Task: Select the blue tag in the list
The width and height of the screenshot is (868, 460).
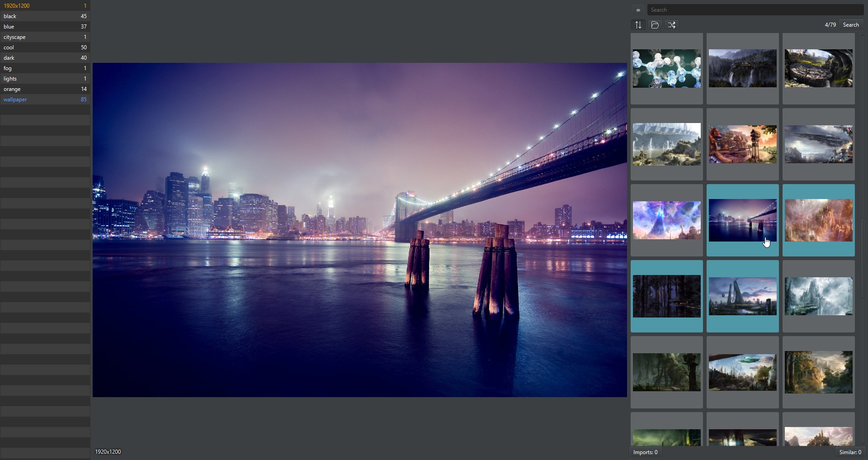Action: [45, 26]
